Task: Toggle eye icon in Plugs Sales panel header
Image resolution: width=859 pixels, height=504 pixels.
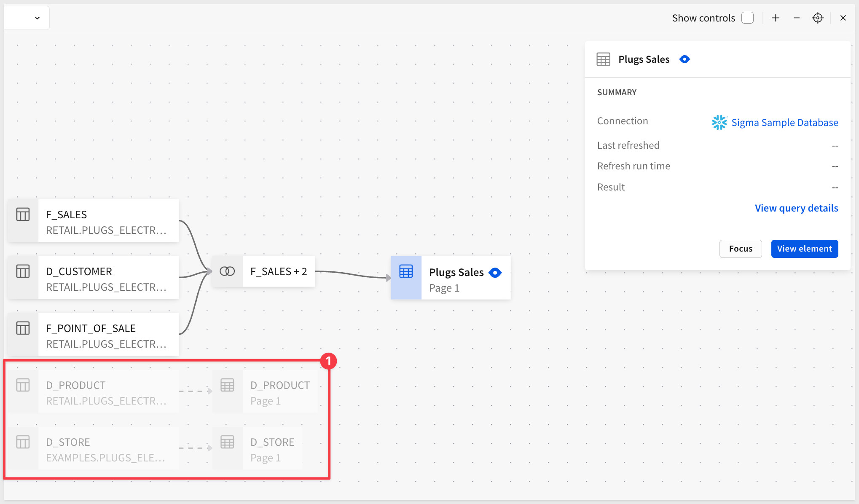Action: 685,59
